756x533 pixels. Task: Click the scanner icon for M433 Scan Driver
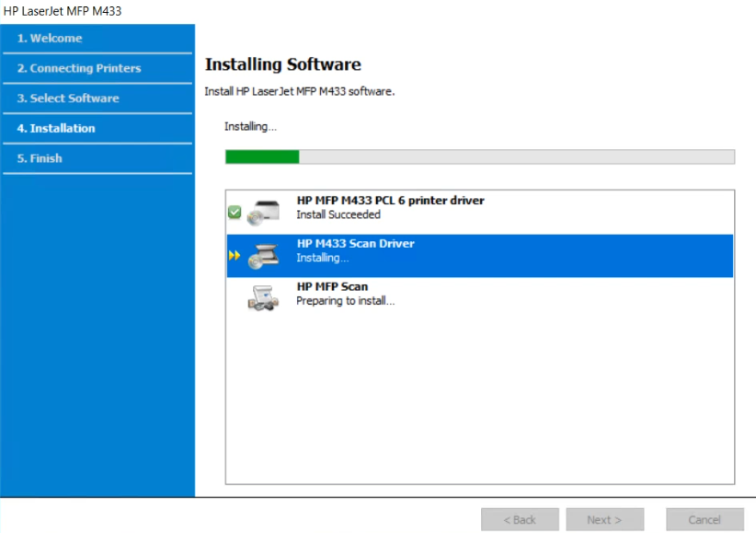264,256
